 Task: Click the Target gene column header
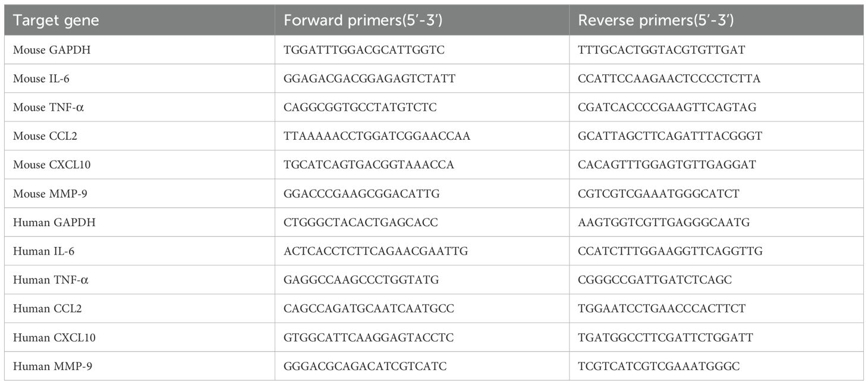coord(56,20)
